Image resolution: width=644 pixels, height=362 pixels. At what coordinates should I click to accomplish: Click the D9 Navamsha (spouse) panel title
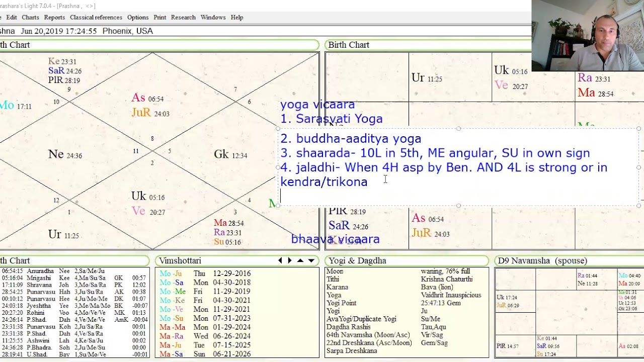point(542,260)
